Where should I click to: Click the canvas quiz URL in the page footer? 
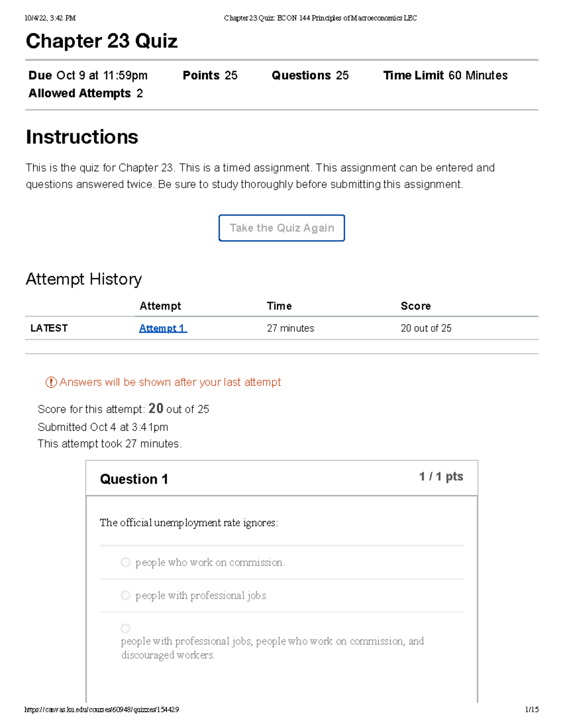click(101, 710)
